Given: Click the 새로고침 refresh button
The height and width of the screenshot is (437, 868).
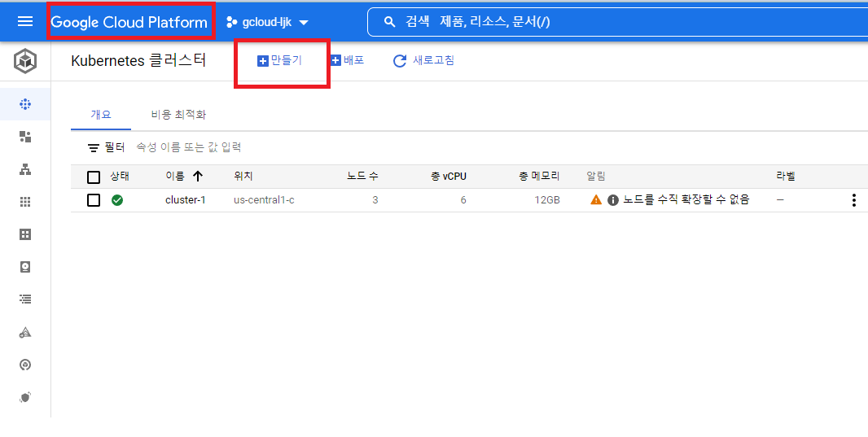Looking at the screenshot, I should pos(423,60).
